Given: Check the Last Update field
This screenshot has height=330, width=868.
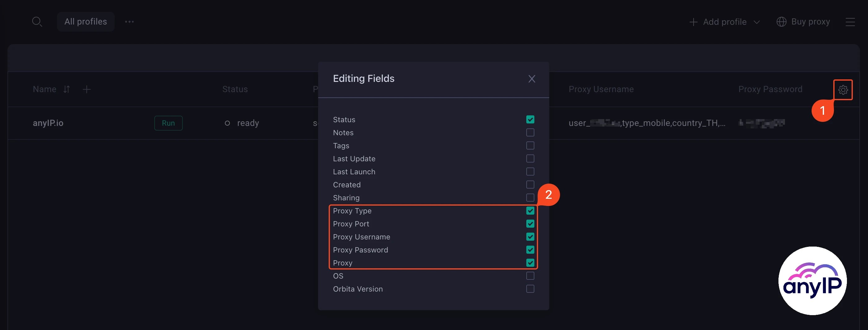Looking at the screenshot, I should click(x=530, y=158).
